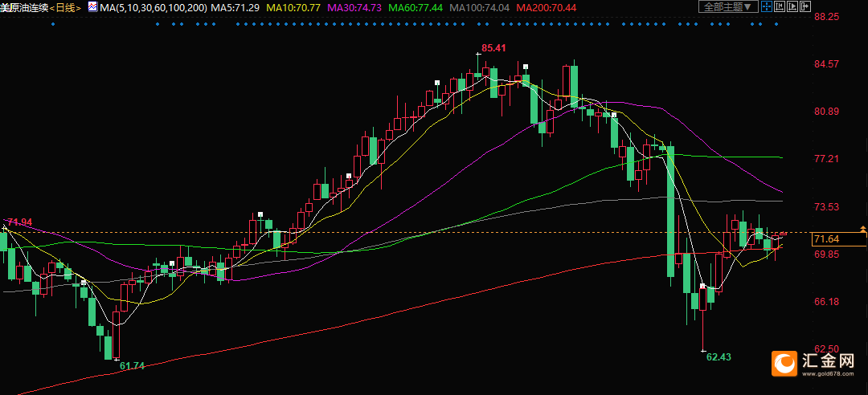
Task: Click the 62.43 low price label
Action: (719, 357)
